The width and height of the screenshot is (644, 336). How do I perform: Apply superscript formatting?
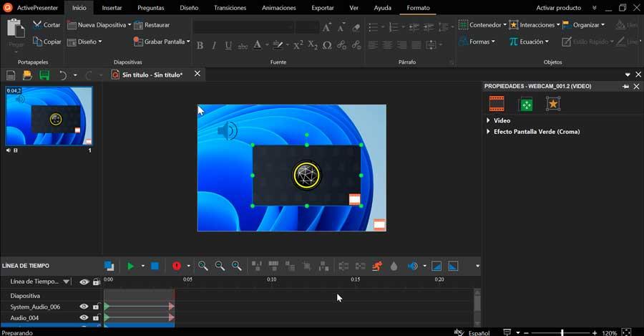pos(298,45)
